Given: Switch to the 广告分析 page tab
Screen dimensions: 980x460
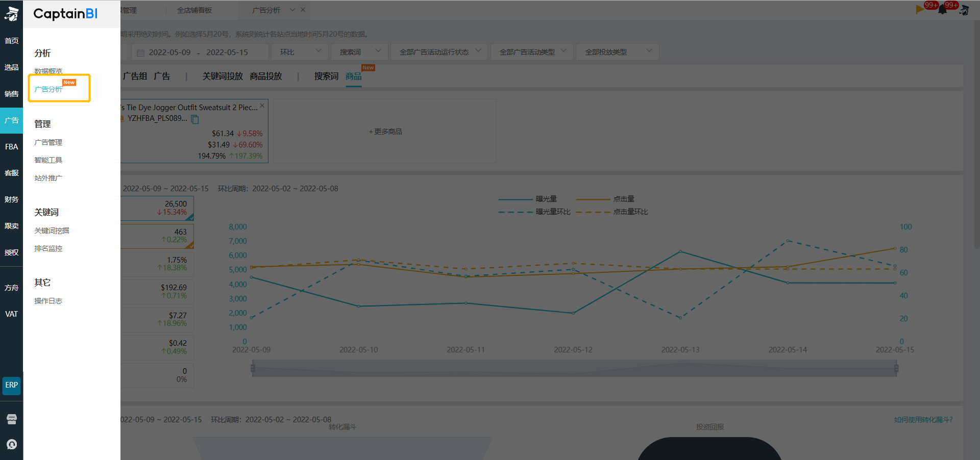Looking at the screenshot, I should coord(266,10).
